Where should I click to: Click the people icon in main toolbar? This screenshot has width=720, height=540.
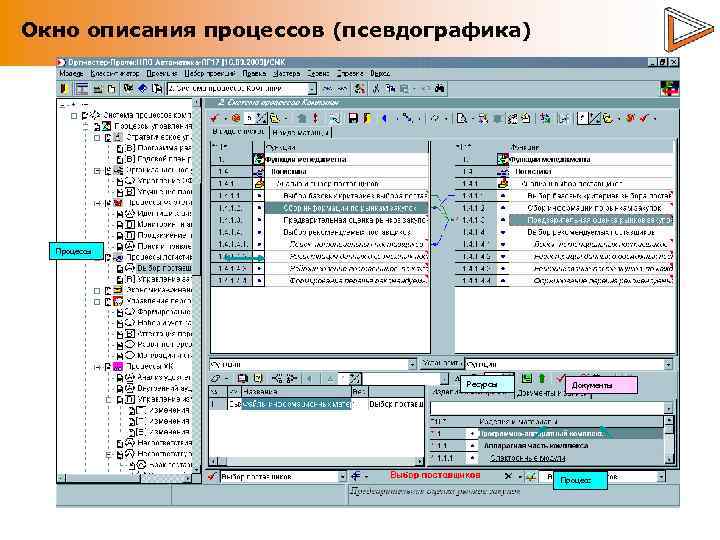[x=360, y=89]
